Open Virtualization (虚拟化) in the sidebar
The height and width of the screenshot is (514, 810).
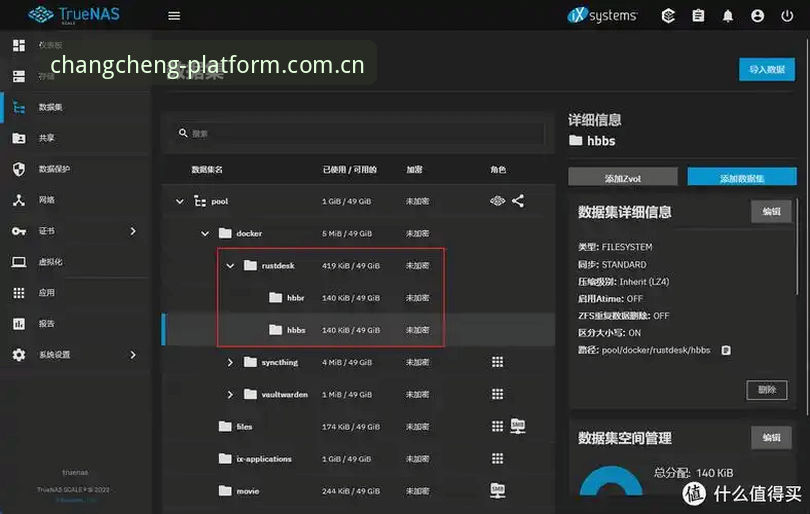75,262
